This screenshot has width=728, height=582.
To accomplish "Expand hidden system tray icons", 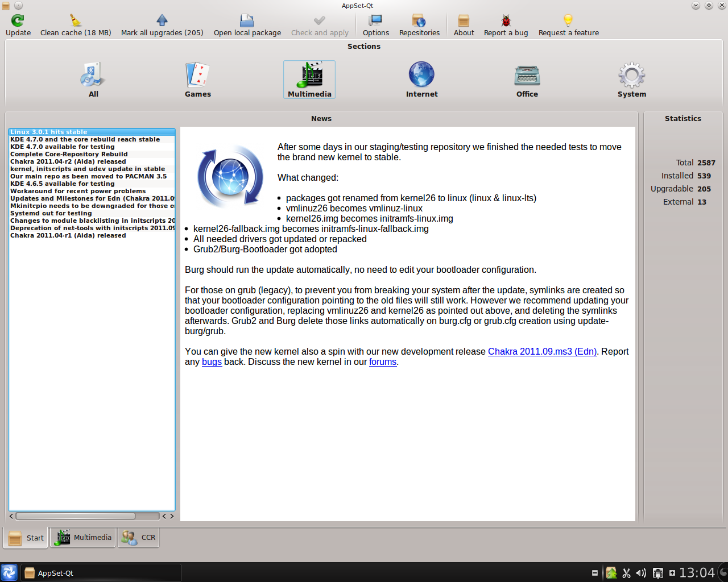I will (672, 573).
